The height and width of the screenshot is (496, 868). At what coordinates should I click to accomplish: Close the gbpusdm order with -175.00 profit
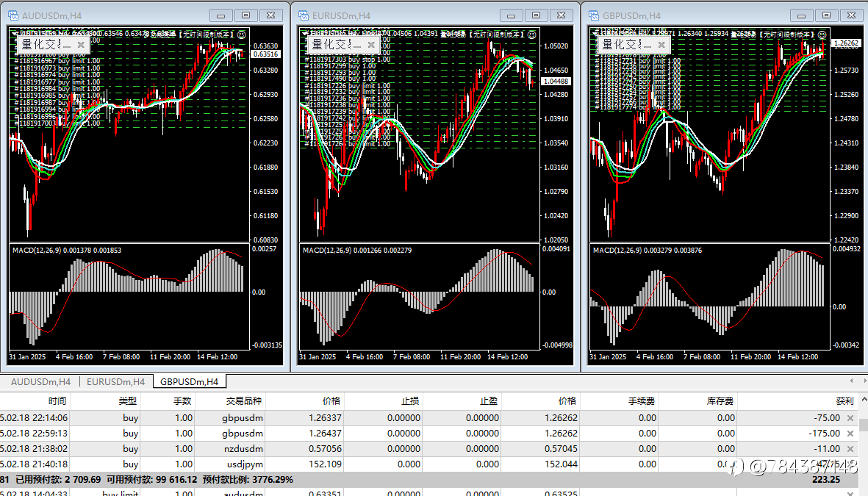pyautogui.click(x=850, y=434)
